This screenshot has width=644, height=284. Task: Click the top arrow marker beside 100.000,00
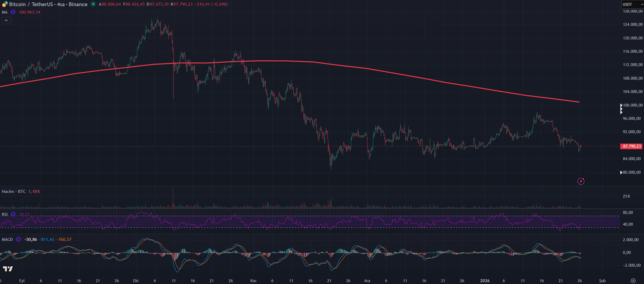pos(621,105)
